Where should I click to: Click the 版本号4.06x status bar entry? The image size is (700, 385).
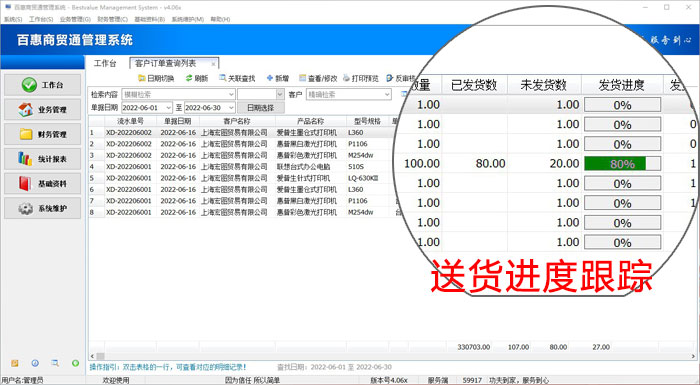[x=389, y=380]
